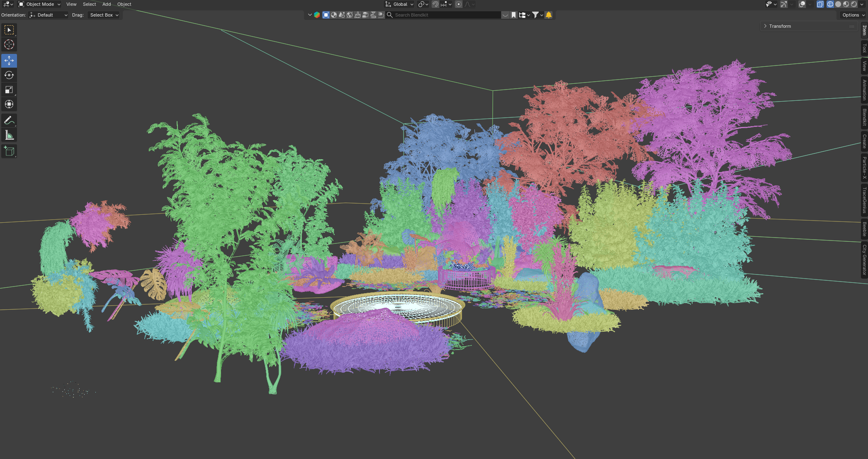The width and height of the screenshot is (868, 459).
Task: Click the BlendKit colorful cube logo
Action: pyautogui.click(x=317, y=15)
